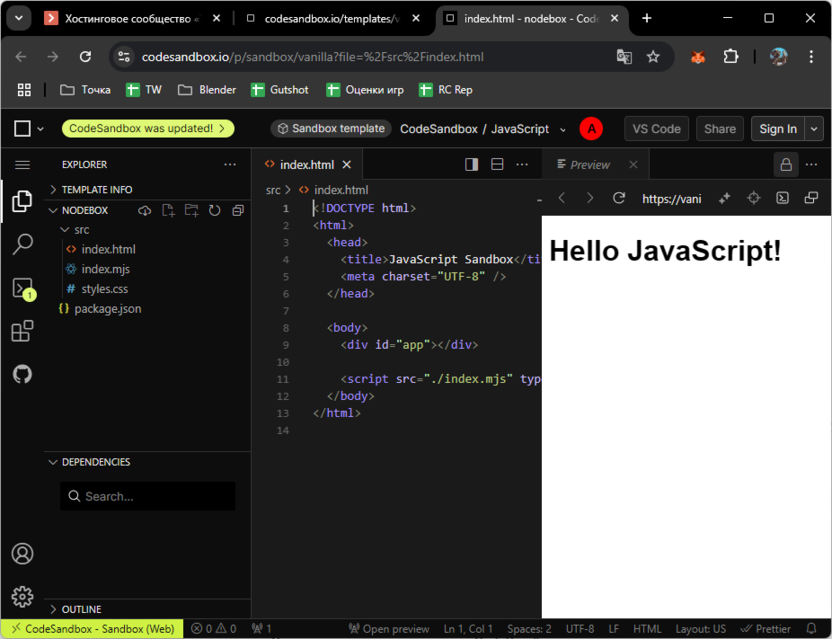Toggle the element inspector crosshair in preview
The image size is (832, 639).
(754, 198)
